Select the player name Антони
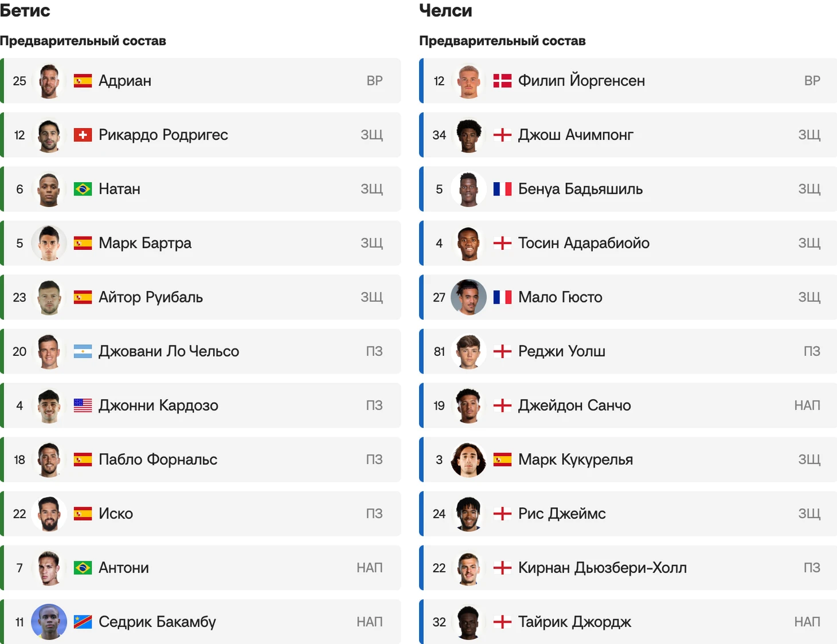Viewport: 837px width, 644px height. pos(124,568)
